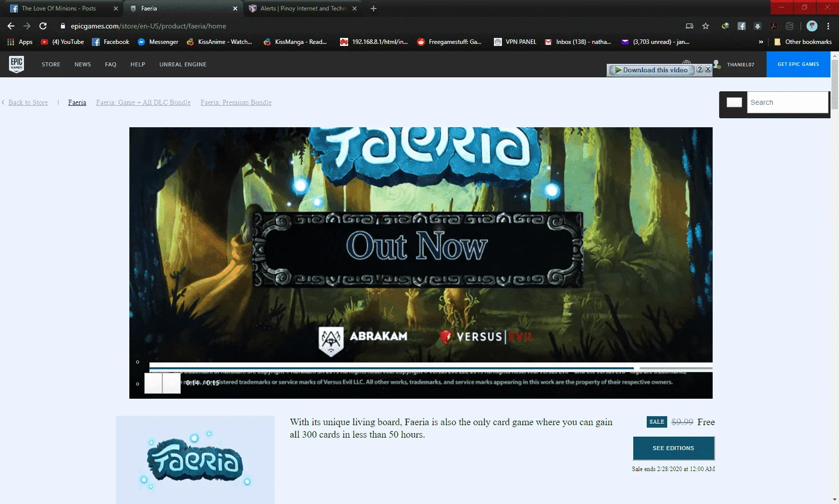
Task: Click the SALE badge
Action: tap(657, 422)
